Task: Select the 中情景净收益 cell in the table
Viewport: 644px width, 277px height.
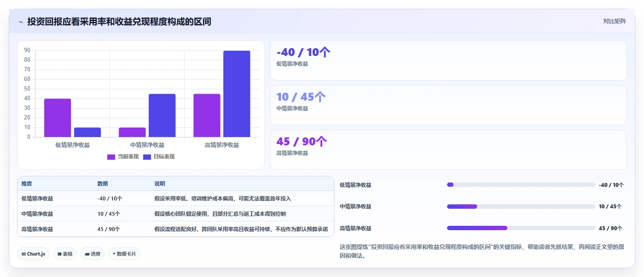Action: [x=37, y=214]
